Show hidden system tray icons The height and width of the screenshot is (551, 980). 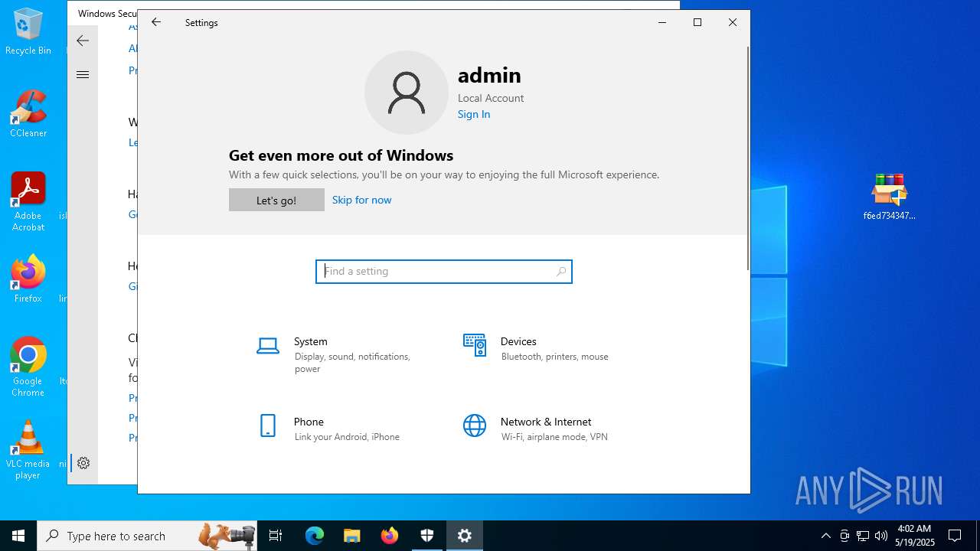(825, 536)
